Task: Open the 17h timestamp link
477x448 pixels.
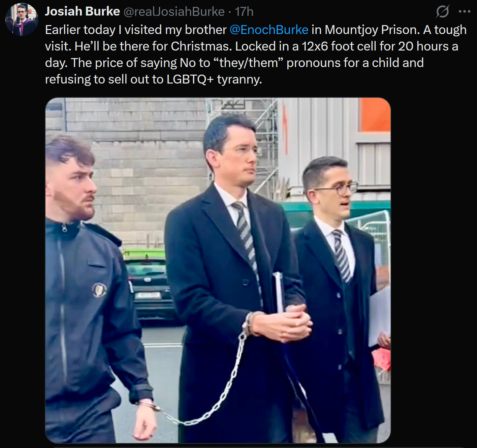Action: pos(244,12)
